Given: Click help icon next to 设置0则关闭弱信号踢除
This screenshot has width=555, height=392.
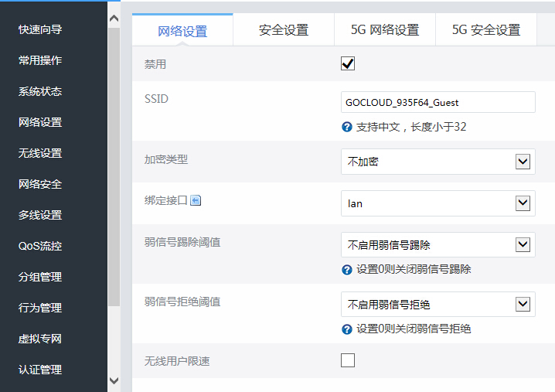Looking at the screenshot, I should [347, 270].
